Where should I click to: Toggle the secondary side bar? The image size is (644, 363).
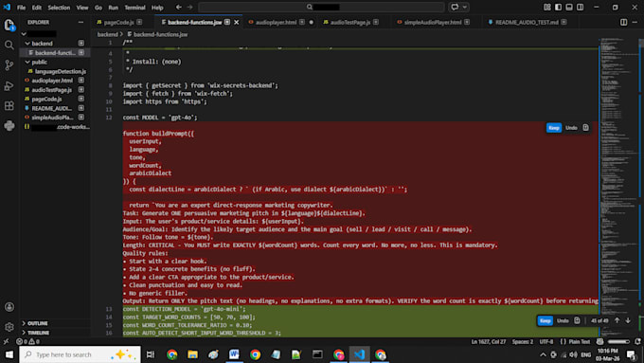(580, 7)
